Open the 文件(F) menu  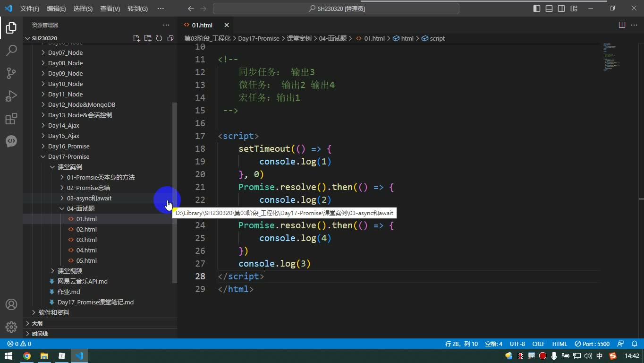[30, 9]
